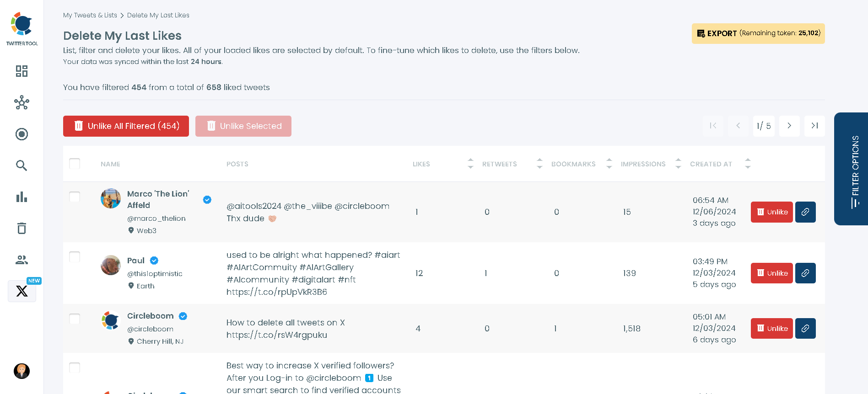Go to the first page

pyautogui.click(x=713, y=126)
